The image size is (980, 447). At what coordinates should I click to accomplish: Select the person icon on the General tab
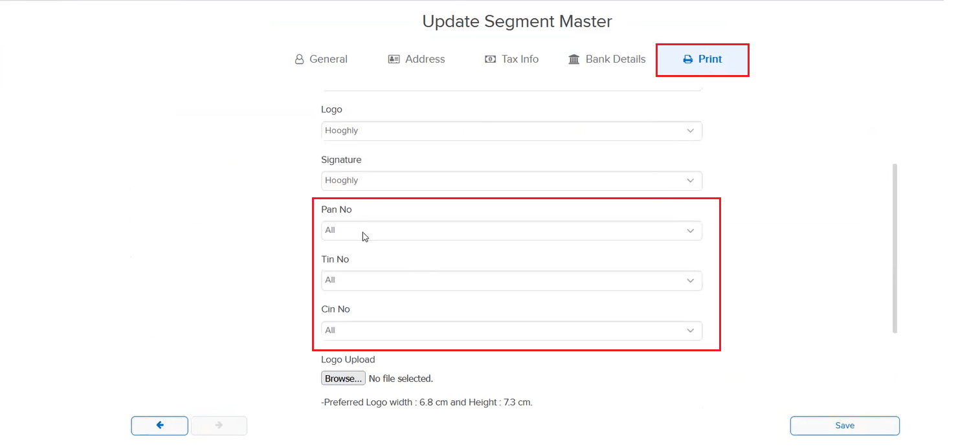point(299,59)
